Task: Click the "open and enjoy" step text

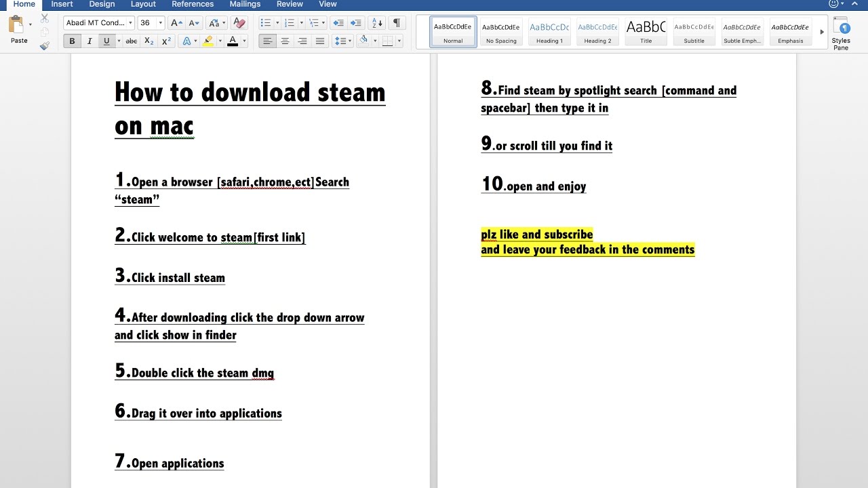Action: 546,186
